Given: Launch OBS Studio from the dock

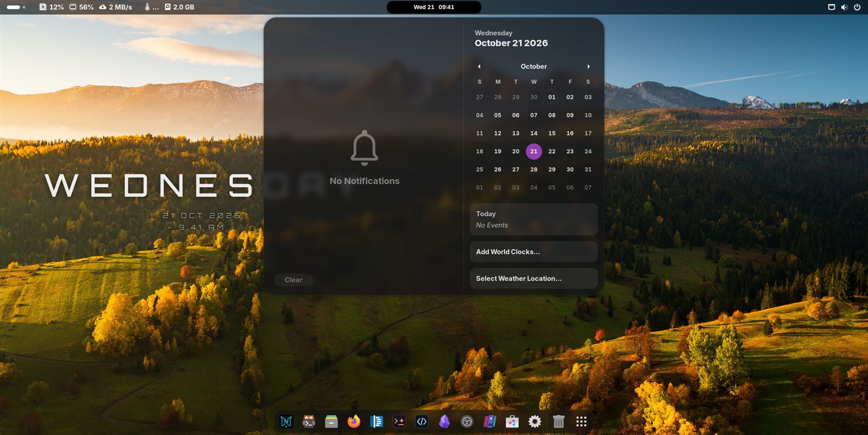Looking at the screenshot, I should [x=467, y=421].
